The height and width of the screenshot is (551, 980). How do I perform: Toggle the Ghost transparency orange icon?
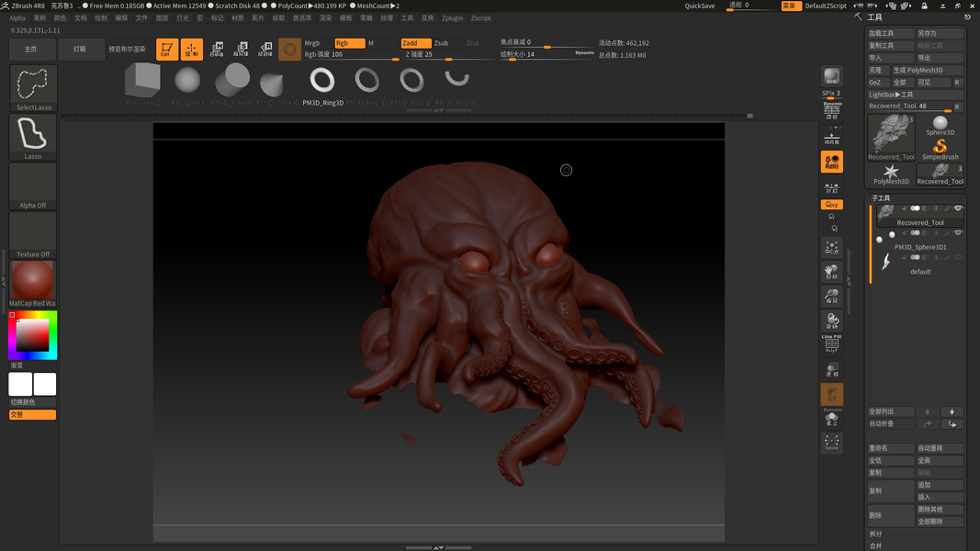[x=832, y=394]
